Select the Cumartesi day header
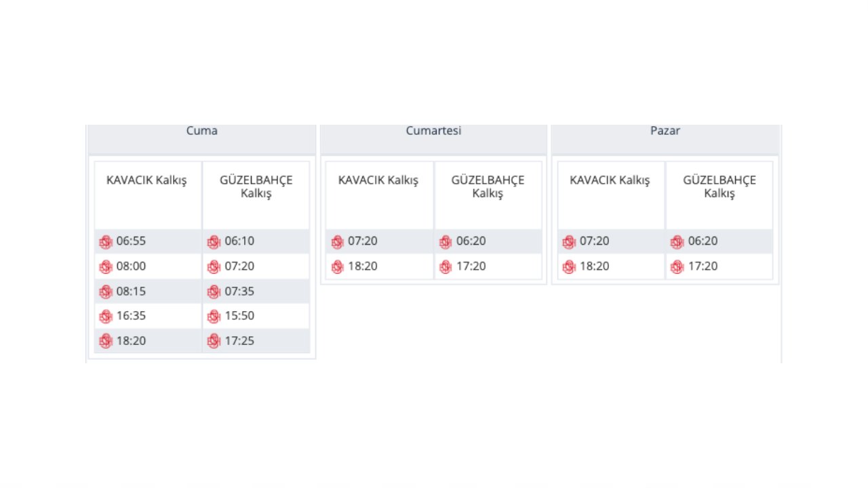Image resolution: width=868 pixels, height=488 pixels. 434,131
